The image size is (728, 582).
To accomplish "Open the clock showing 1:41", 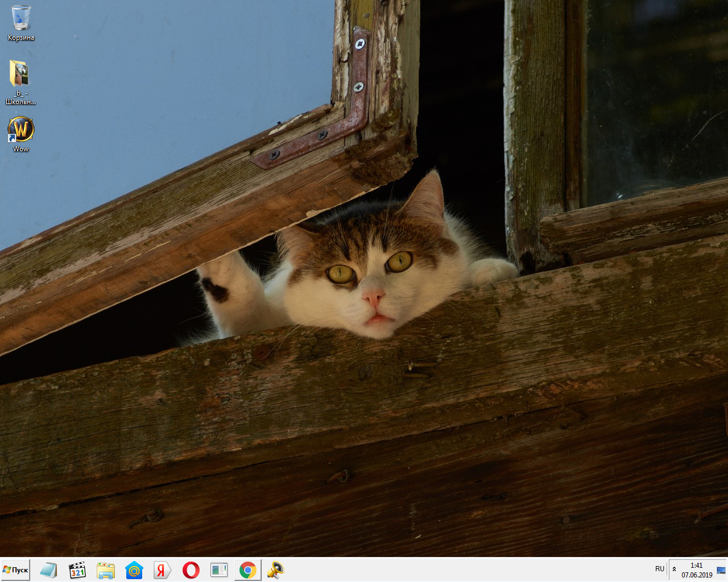I will pos(697,570).
